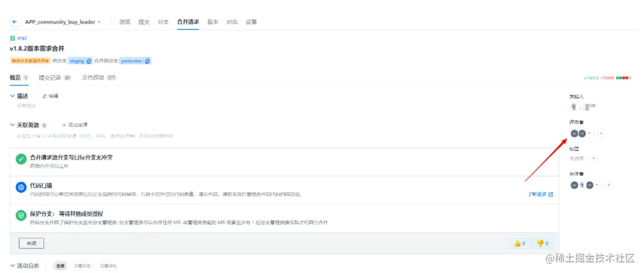The image size is (644, 273).
Task: Go back using the blue arrow icon
Action: (x=15, y=22)
